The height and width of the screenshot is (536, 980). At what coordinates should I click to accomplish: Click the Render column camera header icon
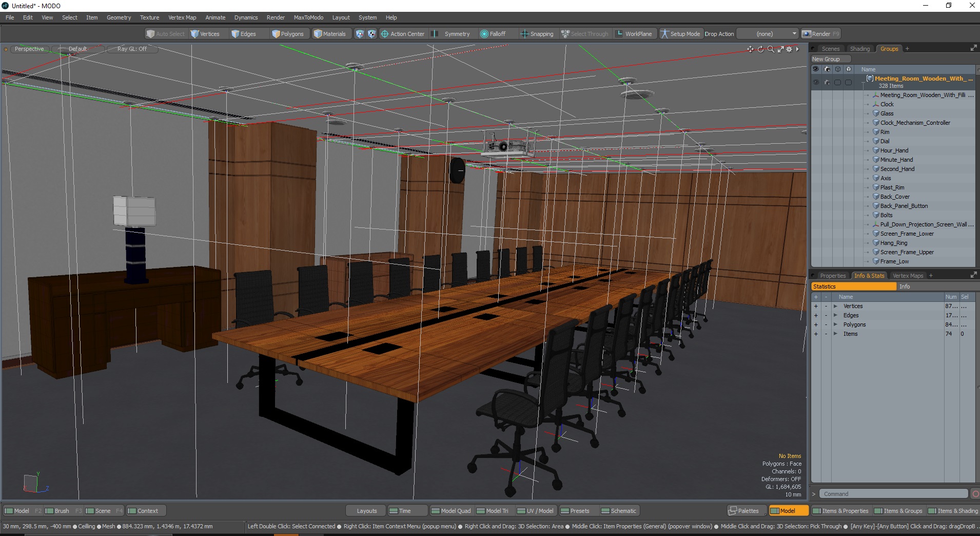(x=827, y=69)
